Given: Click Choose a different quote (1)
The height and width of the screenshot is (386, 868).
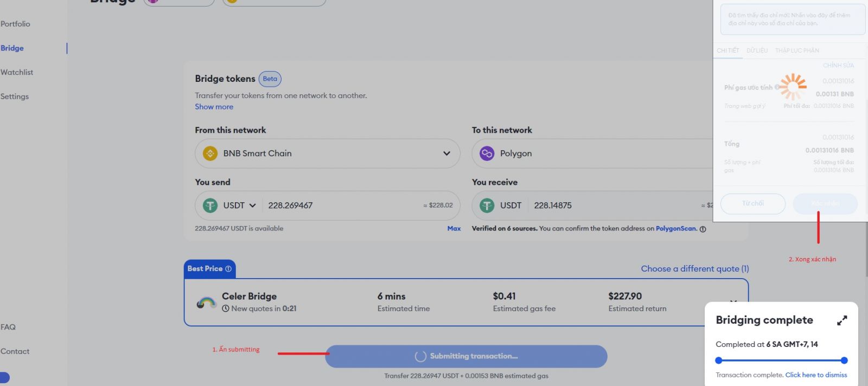Looking at the screenshot, I should tap(695, 268).
